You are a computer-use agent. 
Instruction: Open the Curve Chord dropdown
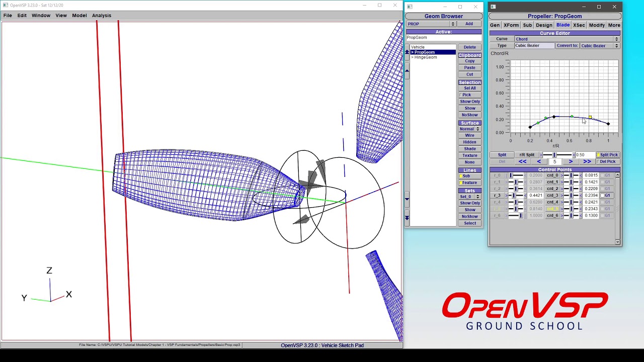coord(567,39)
